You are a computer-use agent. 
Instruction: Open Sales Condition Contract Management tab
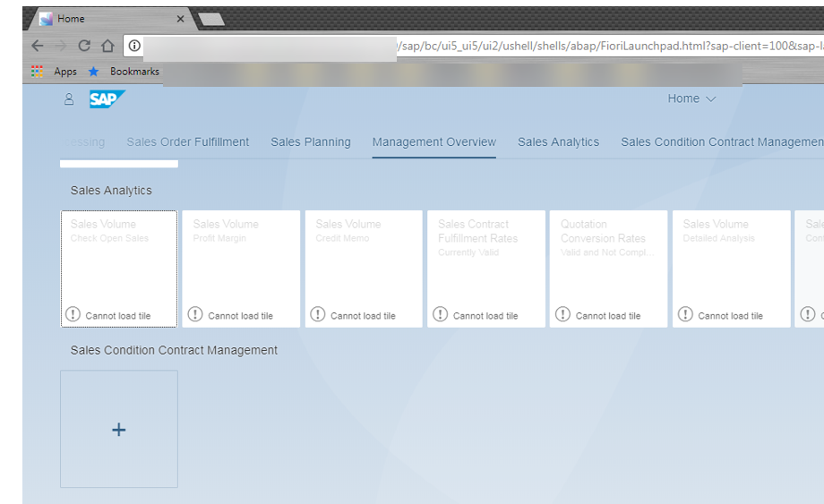tap(722, 141)
